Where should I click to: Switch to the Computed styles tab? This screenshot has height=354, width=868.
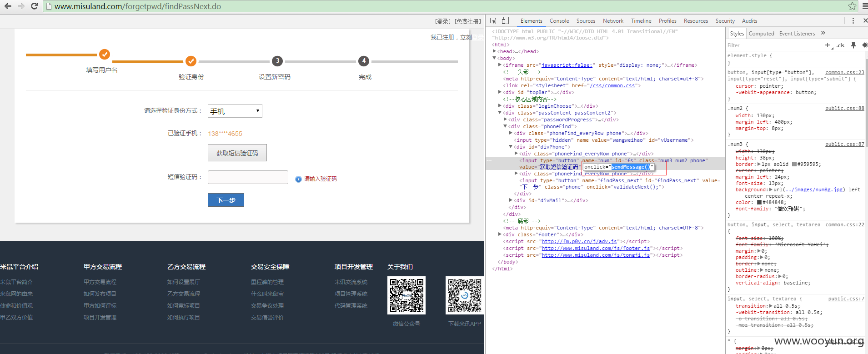(761, 34)
